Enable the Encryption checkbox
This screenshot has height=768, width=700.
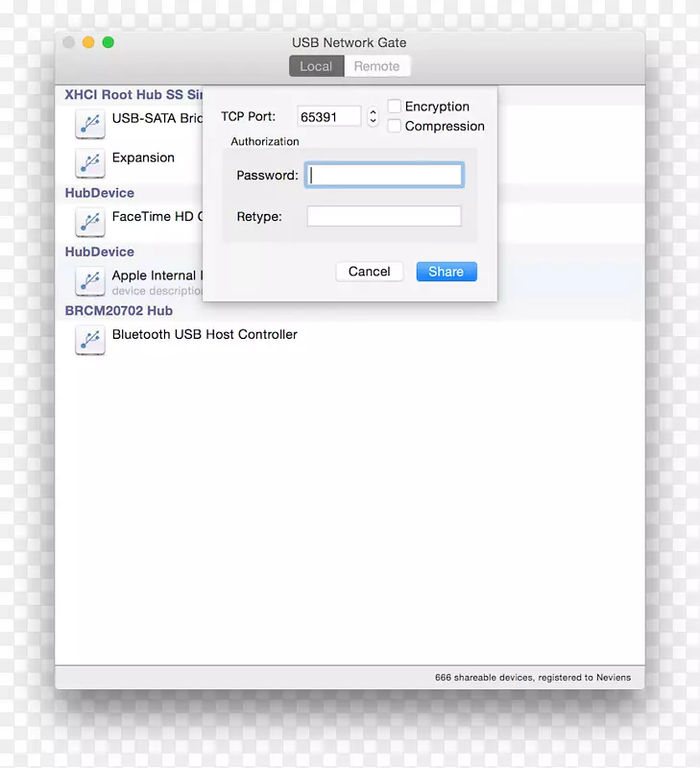395,107
